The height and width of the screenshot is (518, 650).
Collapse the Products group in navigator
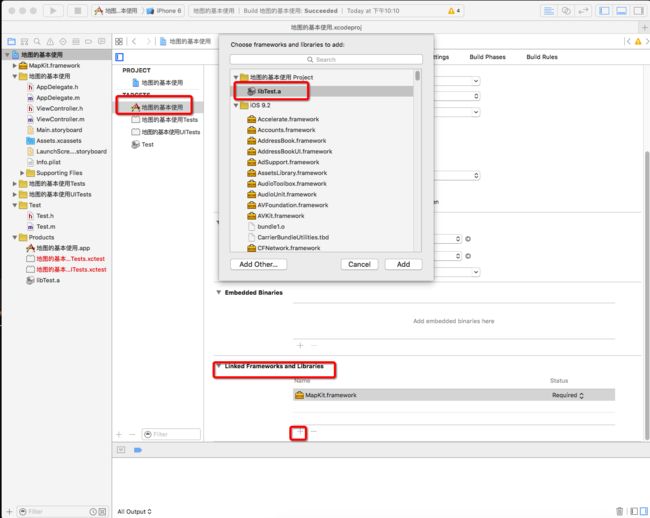15,237
